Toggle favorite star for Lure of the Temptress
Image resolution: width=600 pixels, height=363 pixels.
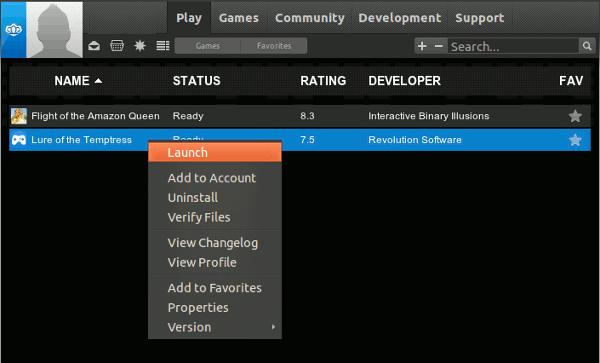pyautogui.click(x=575, y=140)
